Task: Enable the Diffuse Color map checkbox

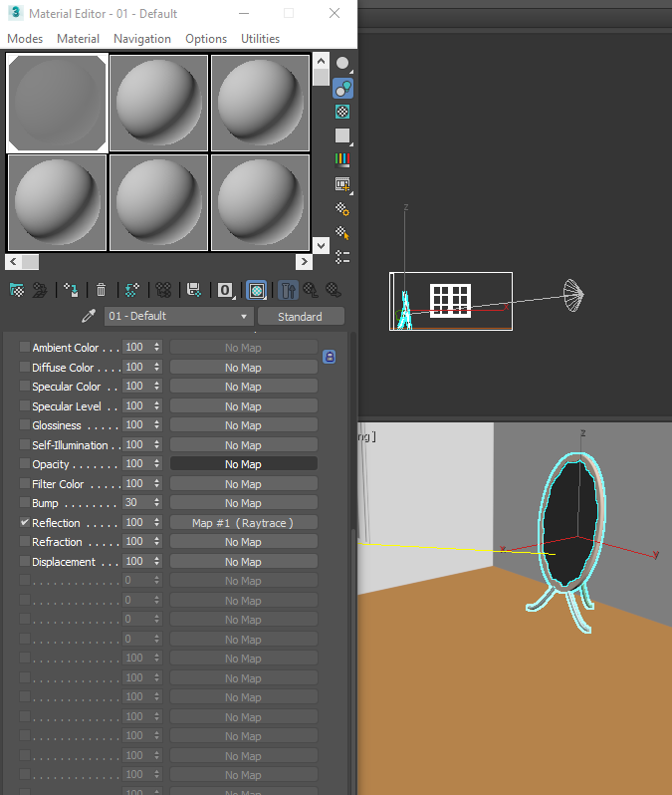Action: (24, 367)
